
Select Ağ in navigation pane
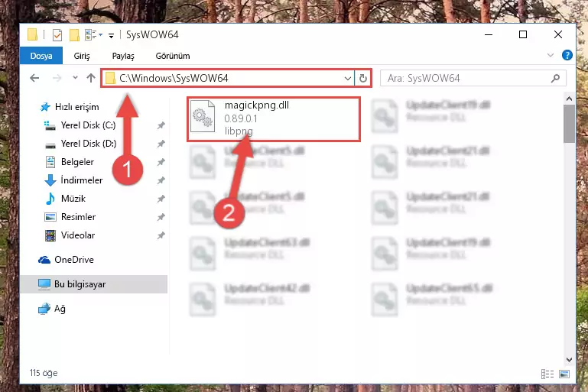pos(52,309)
